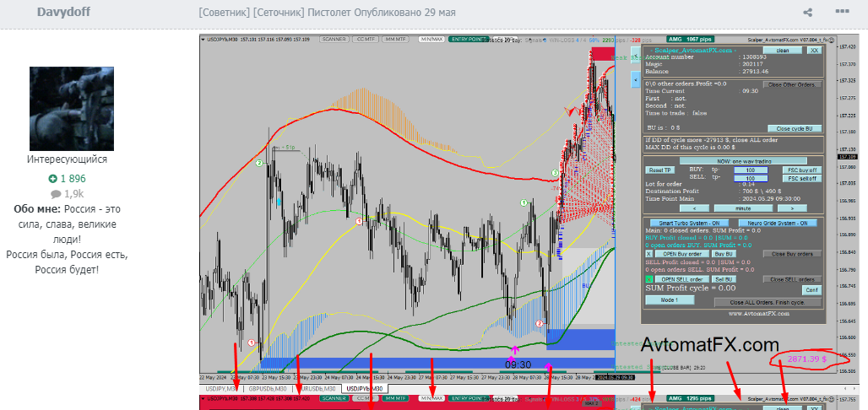Click the Интересующийся rank label
Image resolution: width=868 pixels, height=410 pixels.
click(x=67, y=159)
